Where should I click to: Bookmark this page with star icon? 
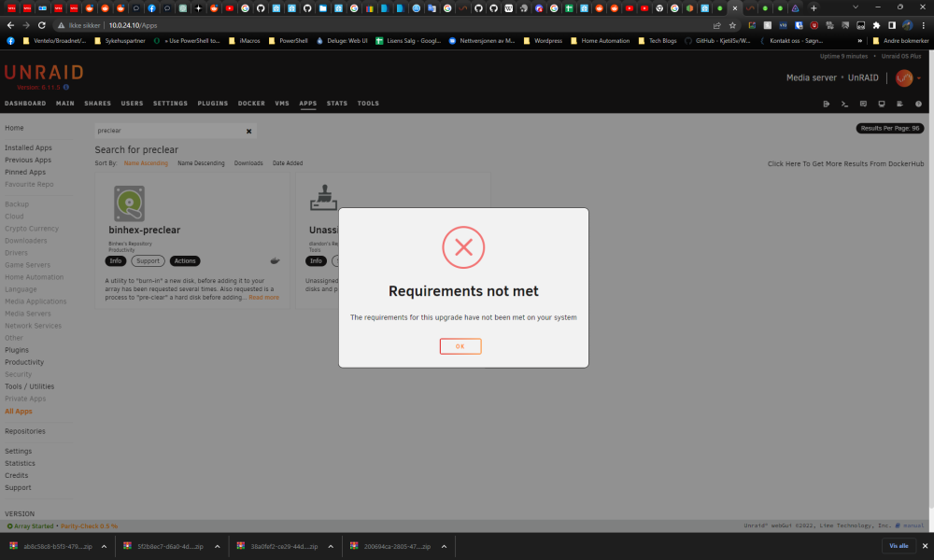coord(732,25)
